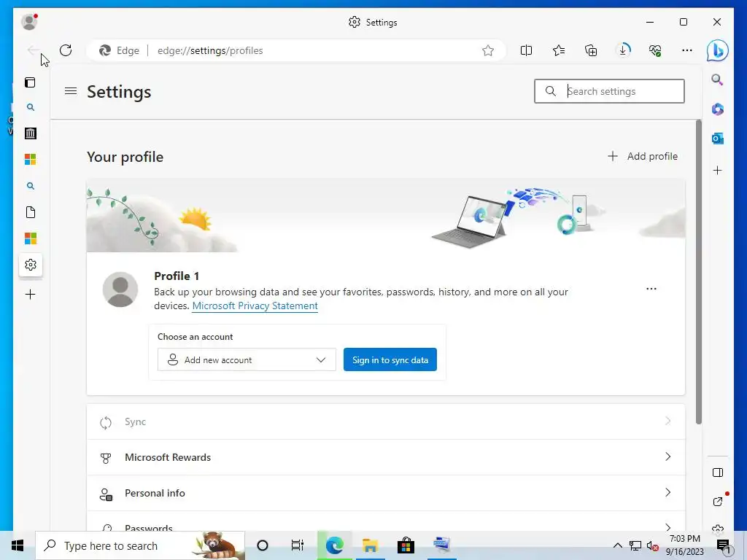Open the Favorites list

559,50
